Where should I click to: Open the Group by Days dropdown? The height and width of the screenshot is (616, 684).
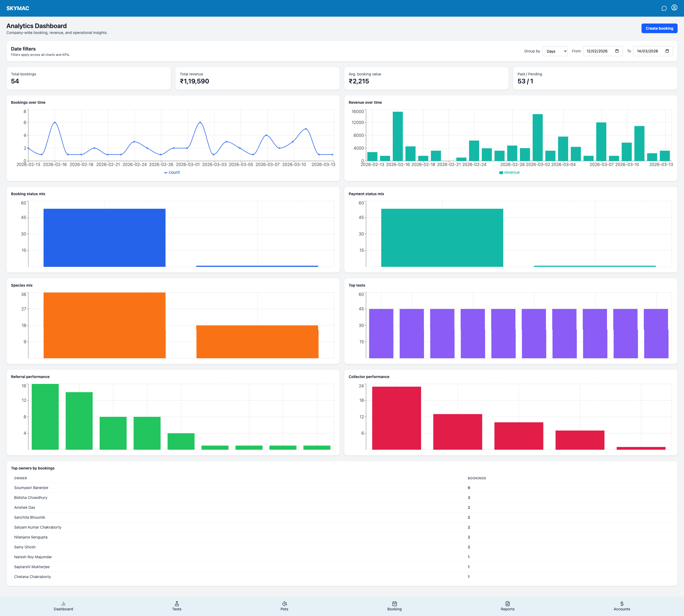tap(555, 51)
